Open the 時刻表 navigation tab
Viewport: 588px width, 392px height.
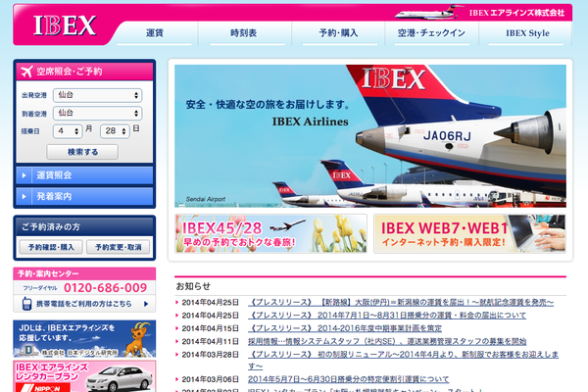(243, 33)
